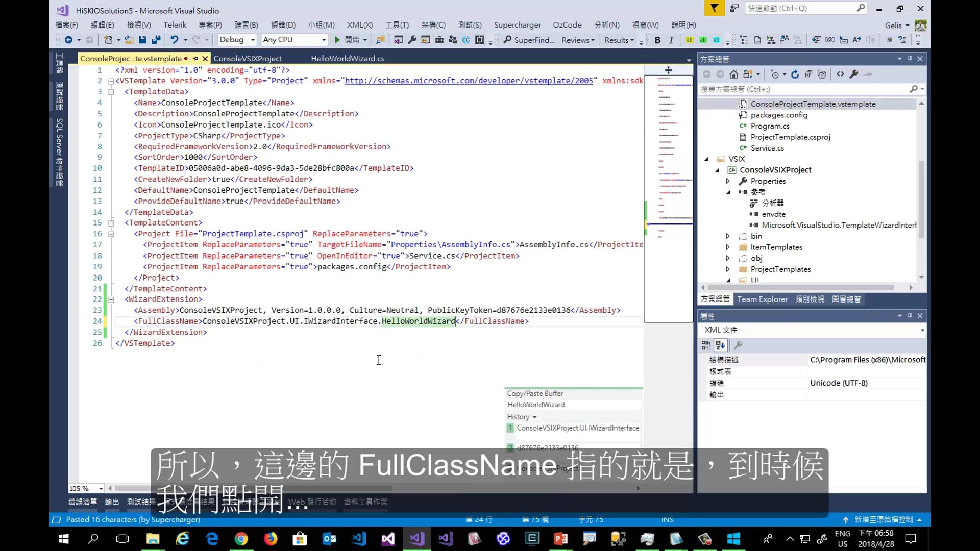
Task: Open the Debug configuration dropdown
Action: coord(236,39)
